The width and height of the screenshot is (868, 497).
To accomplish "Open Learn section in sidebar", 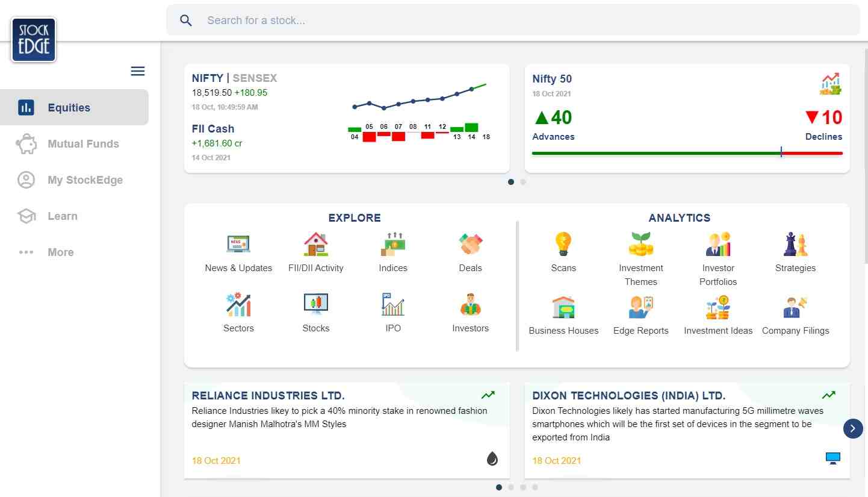I will [74, 216].
